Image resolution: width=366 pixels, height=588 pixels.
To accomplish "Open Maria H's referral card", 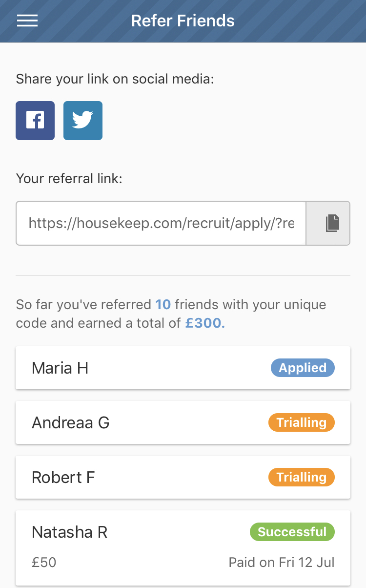I will point(146,368).
